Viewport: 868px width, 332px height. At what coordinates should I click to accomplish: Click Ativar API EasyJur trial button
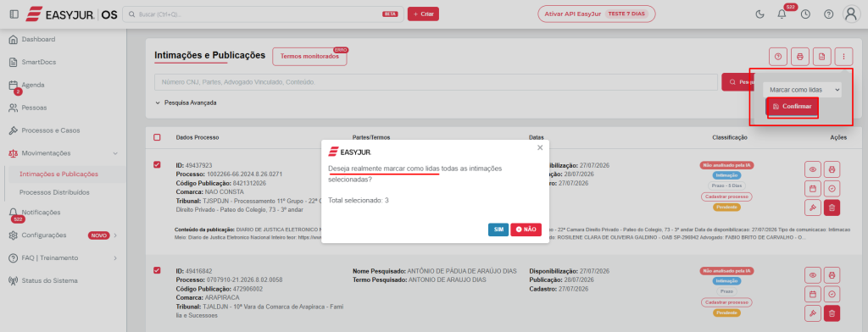pyautogui.click(x=596, y=14)
